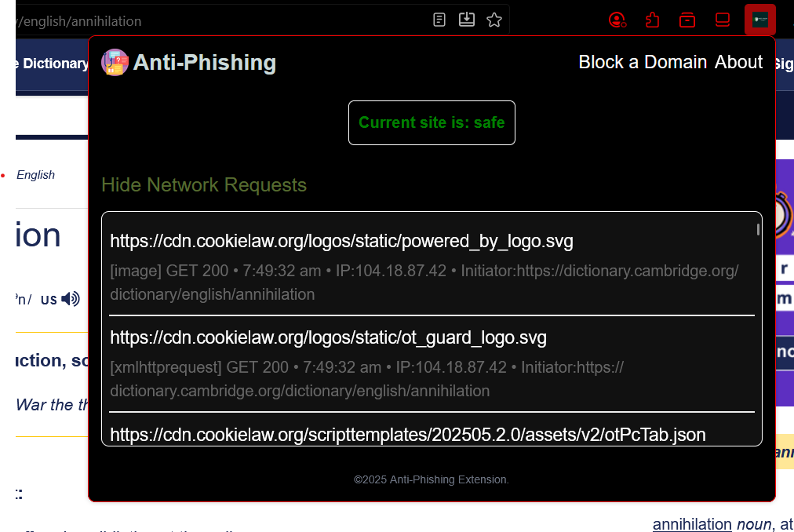
Task: Open the About menu item
Action: pos(738,62)
